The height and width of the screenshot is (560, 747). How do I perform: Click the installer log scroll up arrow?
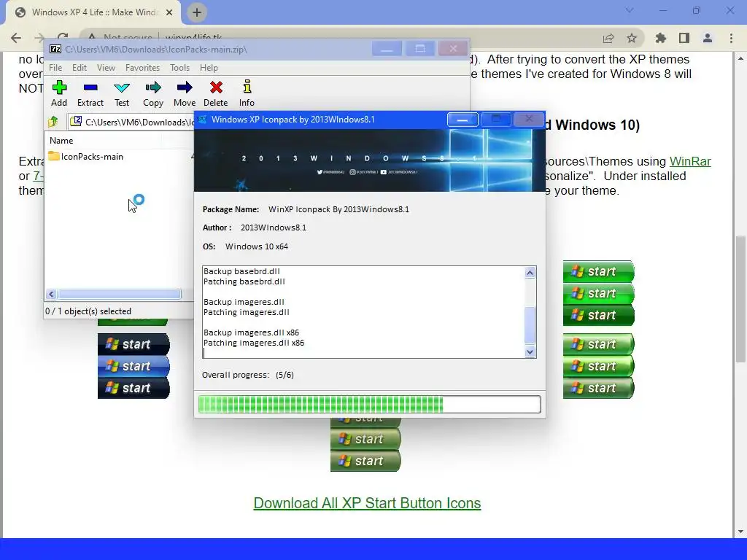(530, 273)
